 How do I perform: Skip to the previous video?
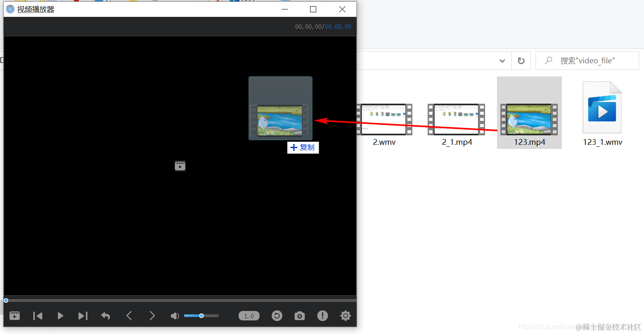tap(38, 315)
